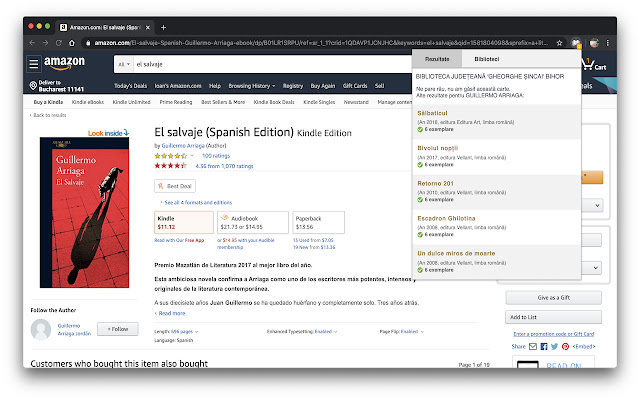Viewport: 640px width, 400px height.
Task: Open the Amazon hamburger menu
Action: (x=34, y=64)
